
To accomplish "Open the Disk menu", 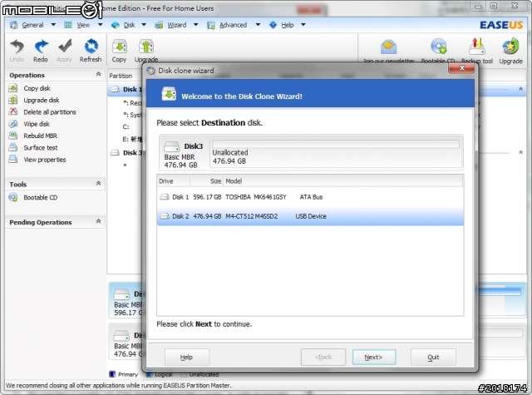I will (x=130, y=25).
